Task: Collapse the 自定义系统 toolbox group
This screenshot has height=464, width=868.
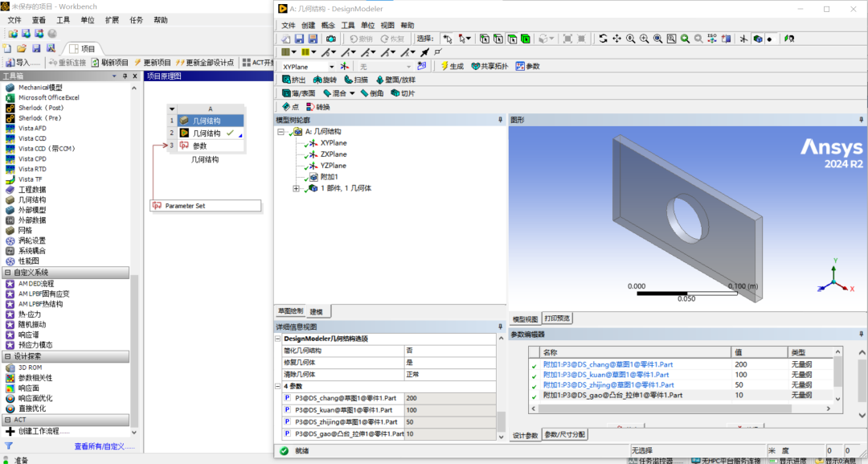Action: pos(7,273)
